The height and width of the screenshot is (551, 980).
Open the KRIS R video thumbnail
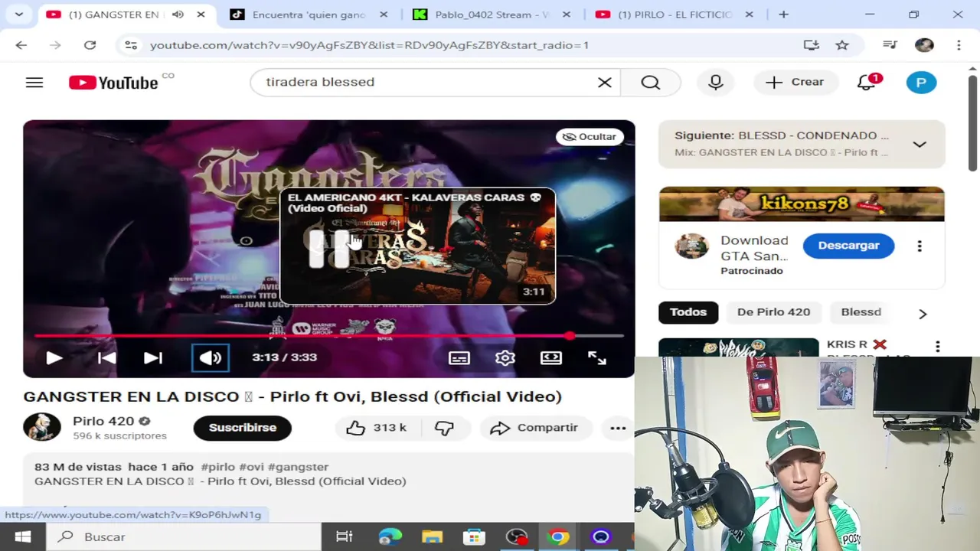tap(738, 347)
